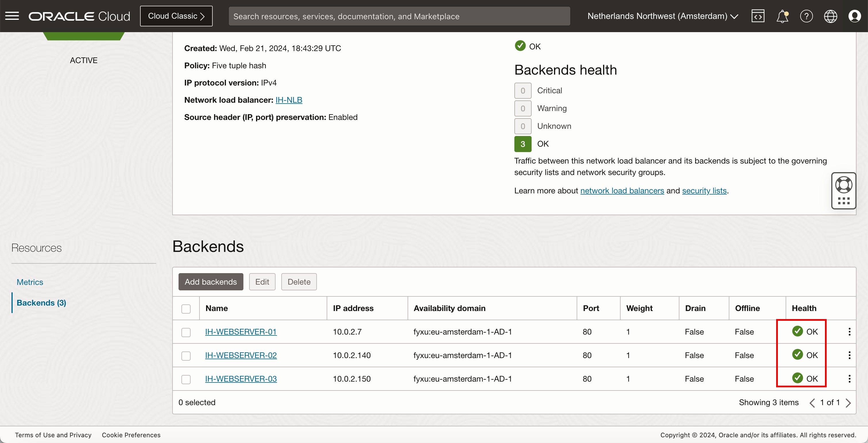Go to next page of backends
This screenshot has width=868, height=443.
tap(848, 403)
